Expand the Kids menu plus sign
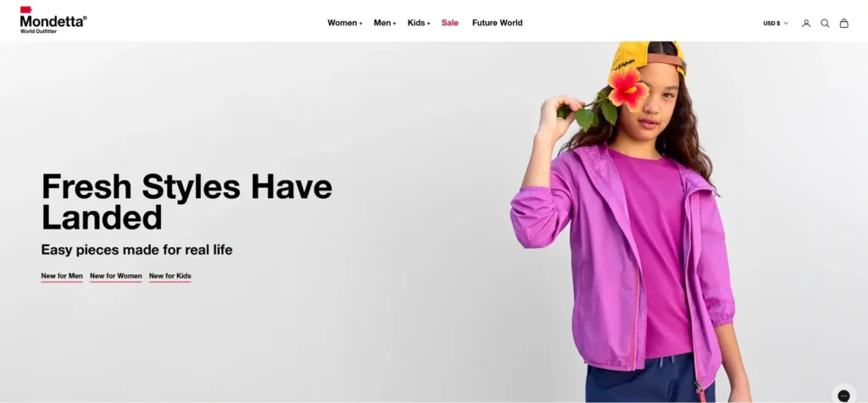The width and height of the screenshot is (868, 403). (428, 23)
